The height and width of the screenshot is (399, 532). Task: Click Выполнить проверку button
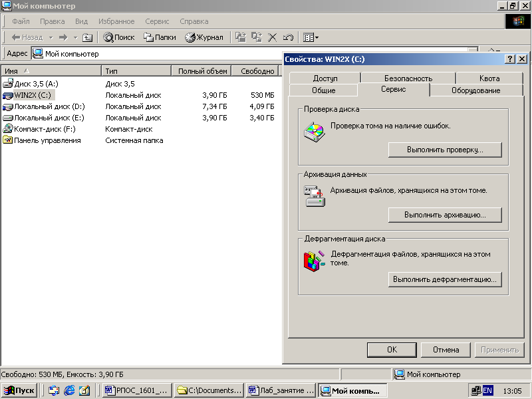tap(445, 150)
